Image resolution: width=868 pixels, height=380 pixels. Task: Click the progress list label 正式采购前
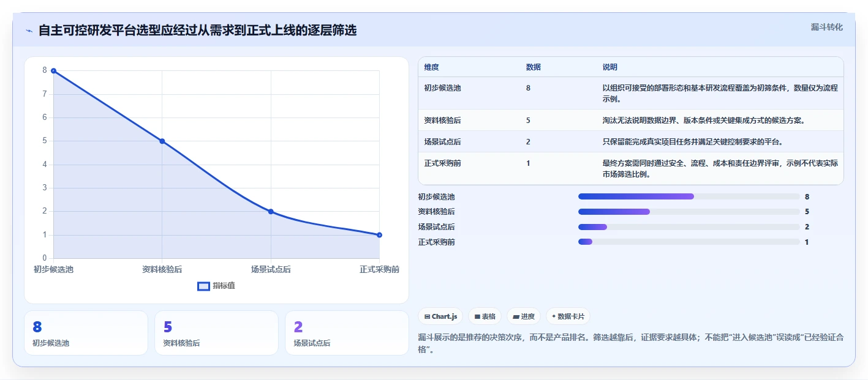(436, 242)
